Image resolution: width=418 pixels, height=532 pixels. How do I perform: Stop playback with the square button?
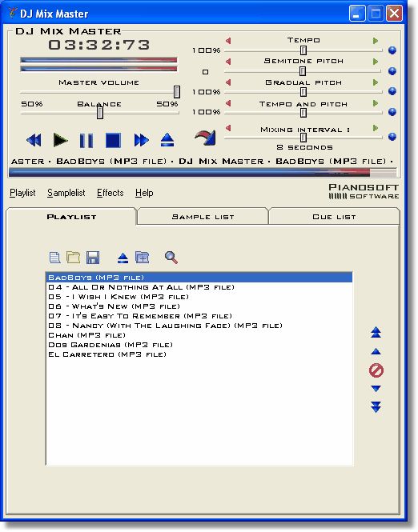[x=113, y=140]
